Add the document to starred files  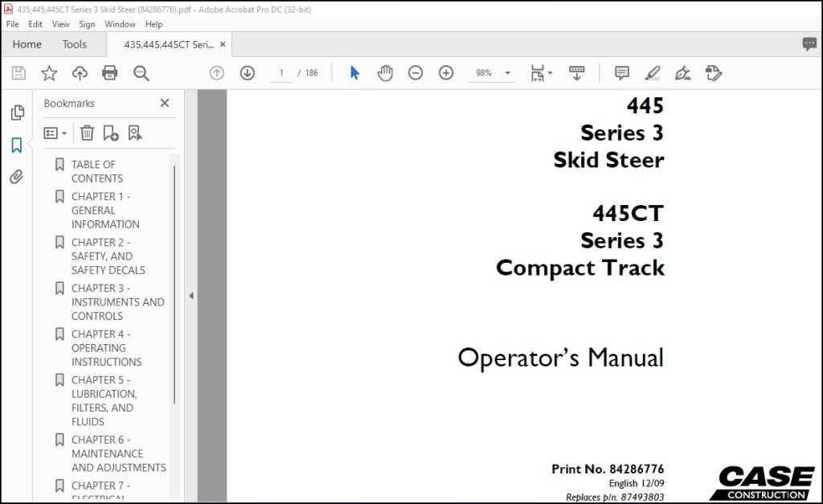49,73
